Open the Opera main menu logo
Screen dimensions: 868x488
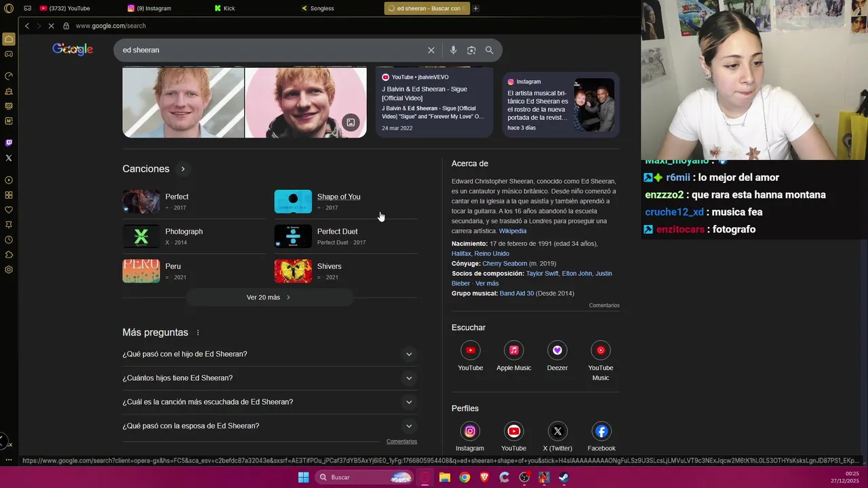click(x=9, y=8)
